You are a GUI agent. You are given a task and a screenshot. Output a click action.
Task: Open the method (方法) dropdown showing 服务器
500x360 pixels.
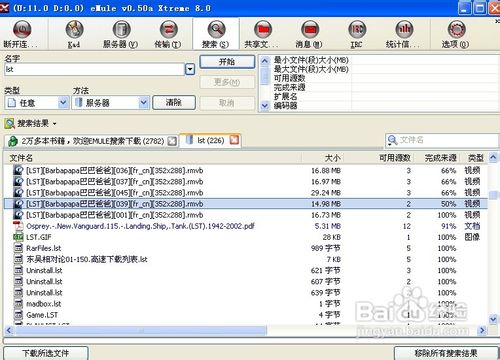[x=143, y=103]
